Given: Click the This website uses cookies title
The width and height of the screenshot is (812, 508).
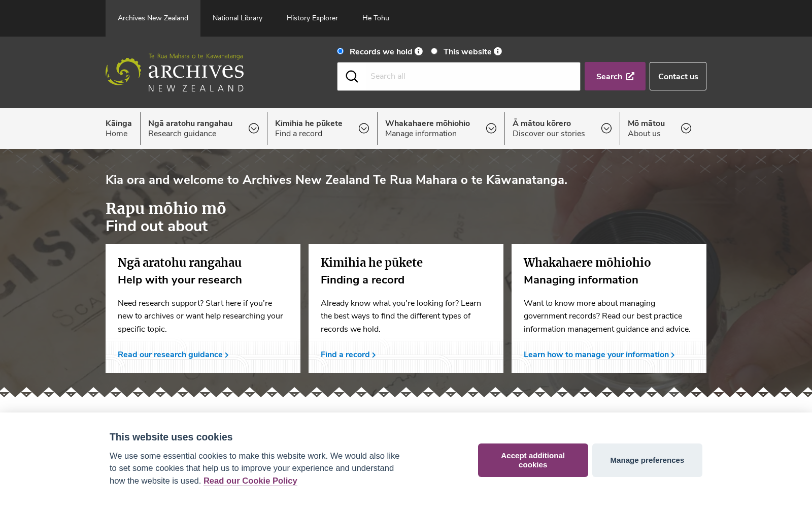Looking at the screenshot, I should 171,437.
